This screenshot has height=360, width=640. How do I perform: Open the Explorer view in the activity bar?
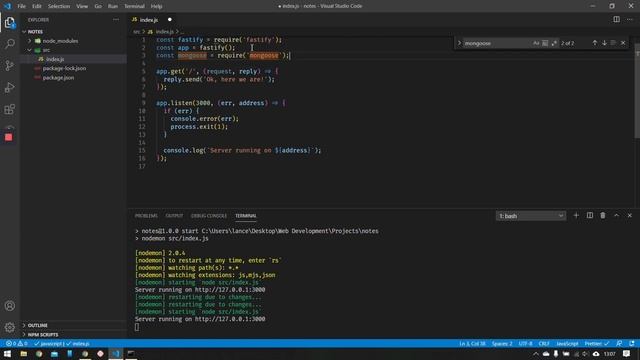[10, 22]
